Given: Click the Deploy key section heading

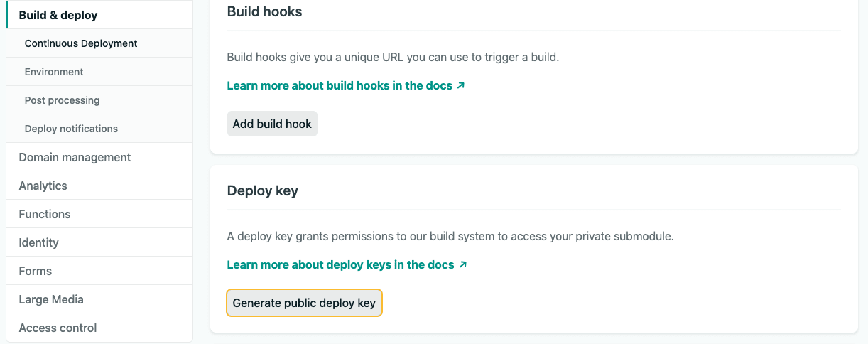Looking at the screenshot, I should coord(263,190).
